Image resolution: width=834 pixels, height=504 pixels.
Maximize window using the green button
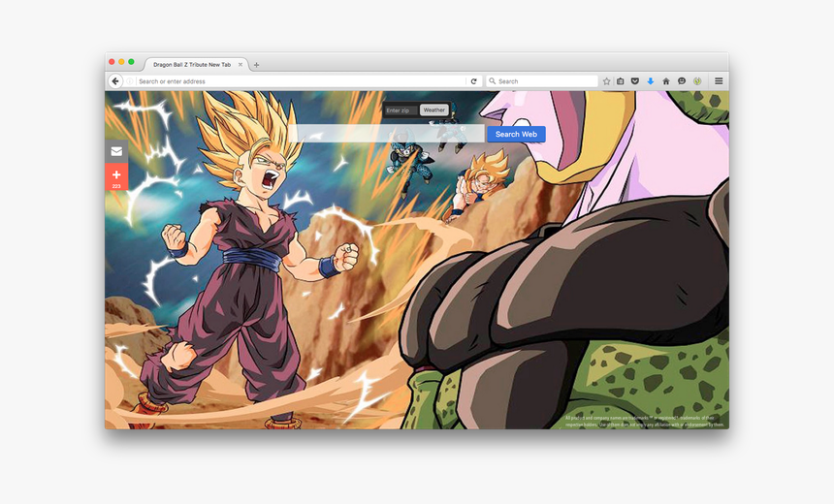(131, 62)
